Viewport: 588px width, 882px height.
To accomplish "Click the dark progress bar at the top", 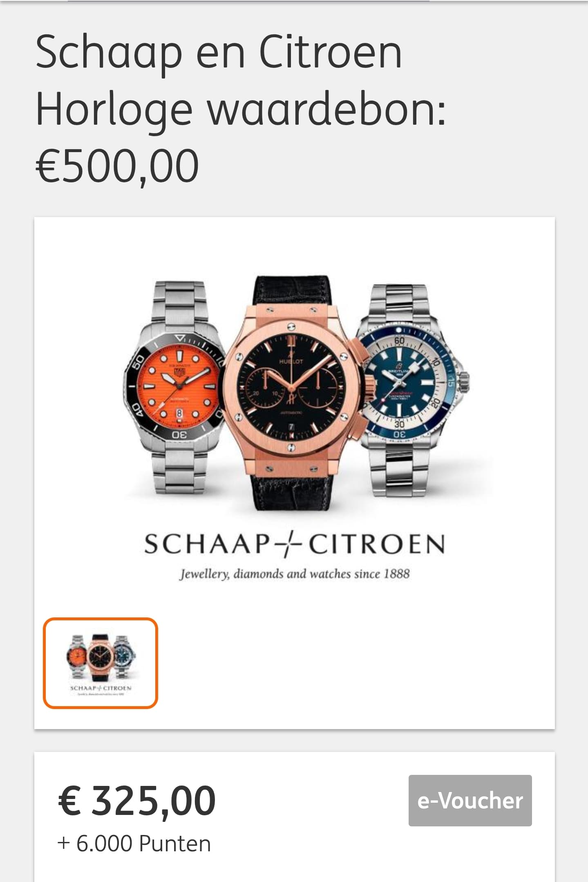I will (x=248, y=1).
